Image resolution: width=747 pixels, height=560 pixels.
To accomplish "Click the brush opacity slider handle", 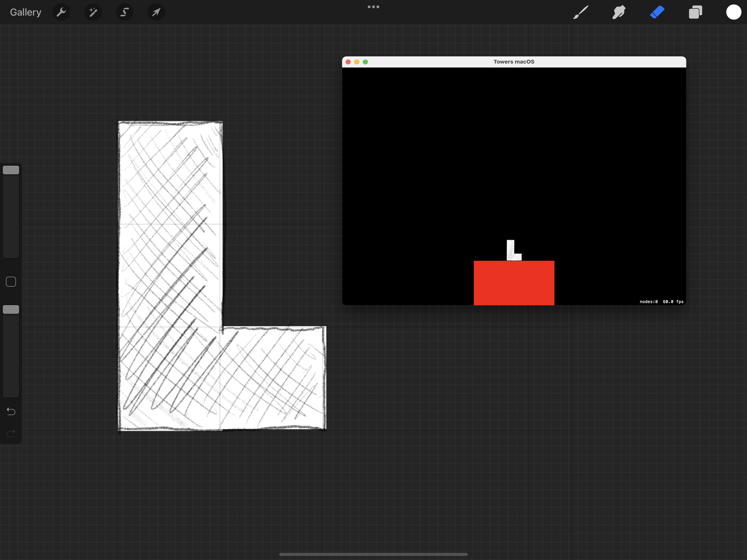I will [x=11, y=309].
